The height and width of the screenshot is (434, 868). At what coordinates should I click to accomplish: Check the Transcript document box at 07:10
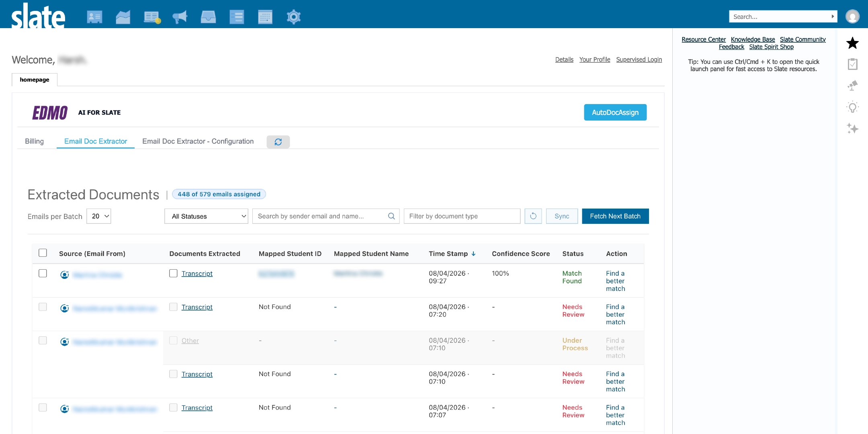[173, 374]
